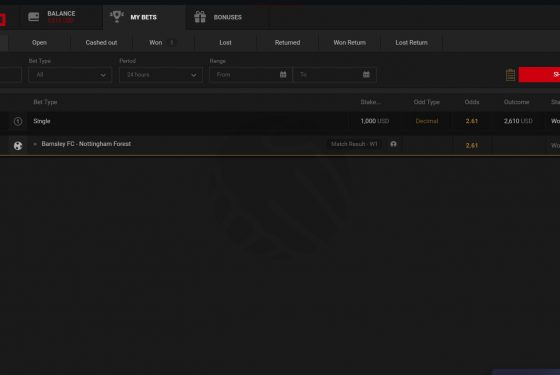Viewport: 560px width, 375px height.
Task: Click the soccer ball icon for Barnsley match
Action: click(x=18, y=145)
